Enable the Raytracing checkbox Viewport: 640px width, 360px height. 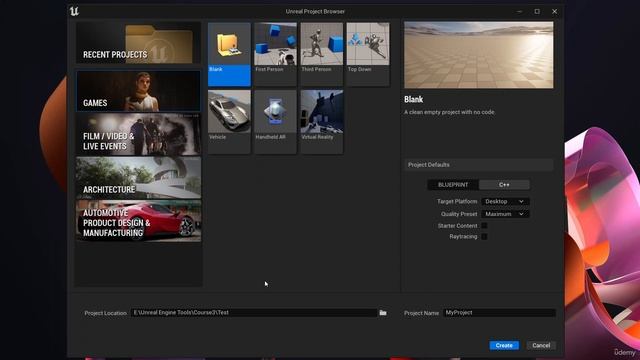tap(484, 236)
